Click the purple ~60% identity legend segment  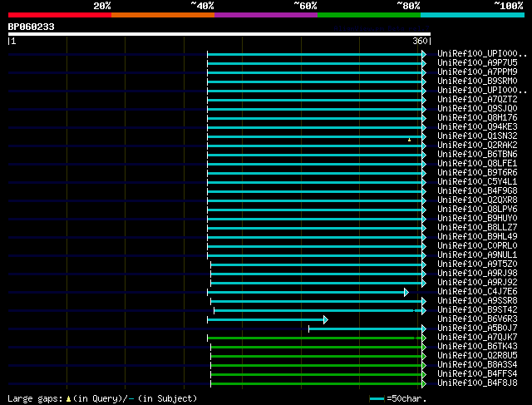tap(266, 15)
